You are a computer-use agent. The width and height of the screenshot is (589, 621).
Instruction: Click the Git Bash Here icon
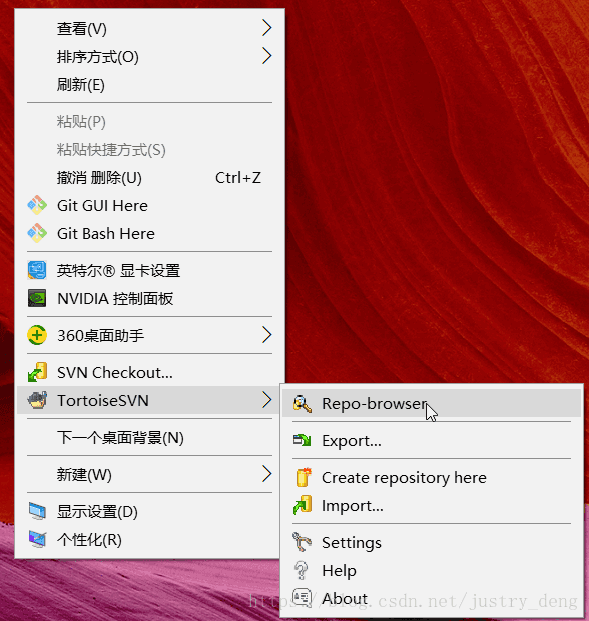[x=37, y=233]
